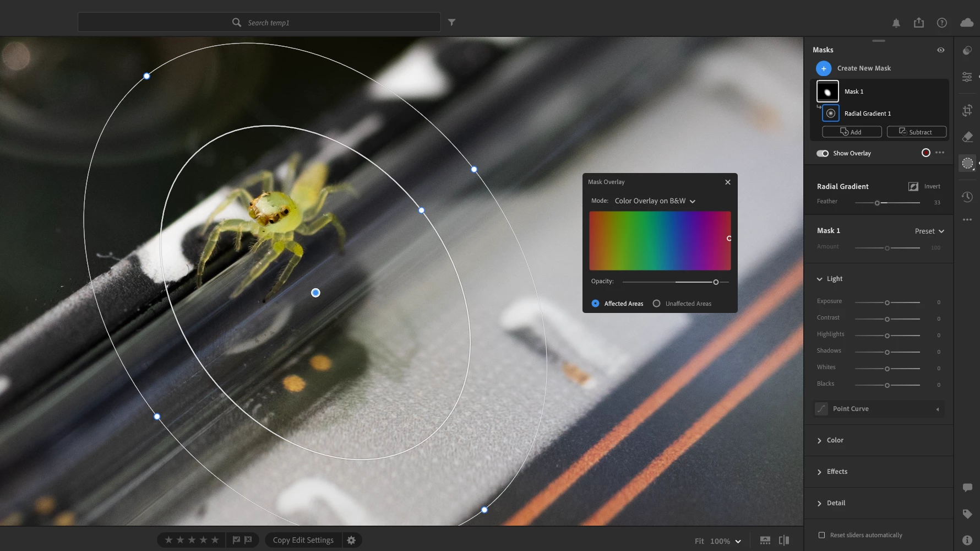Open the cloud sync status icon
Screen dimensions: 980x551
967,23
